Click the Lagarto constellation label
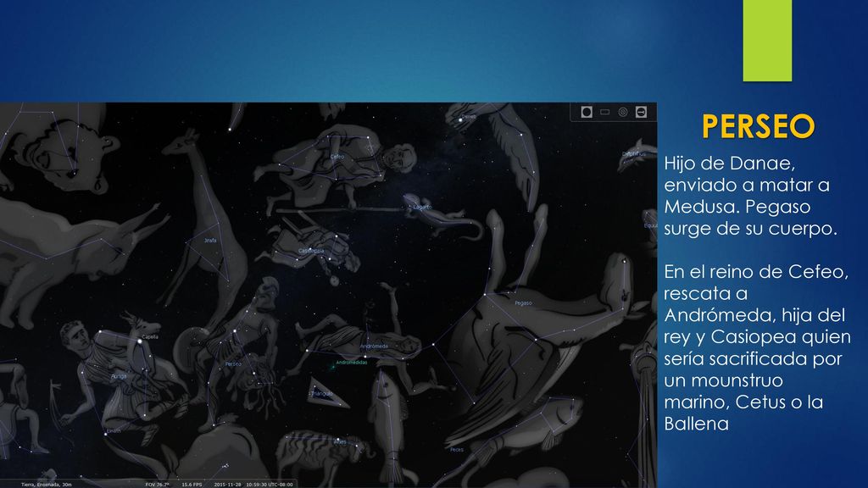868x488 pixels. 422,208
